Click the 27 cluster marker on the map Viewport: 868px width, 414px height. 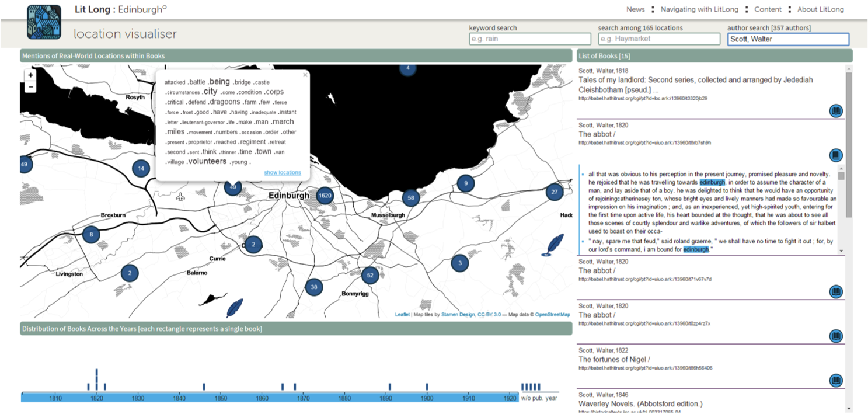tap(555, 192)
